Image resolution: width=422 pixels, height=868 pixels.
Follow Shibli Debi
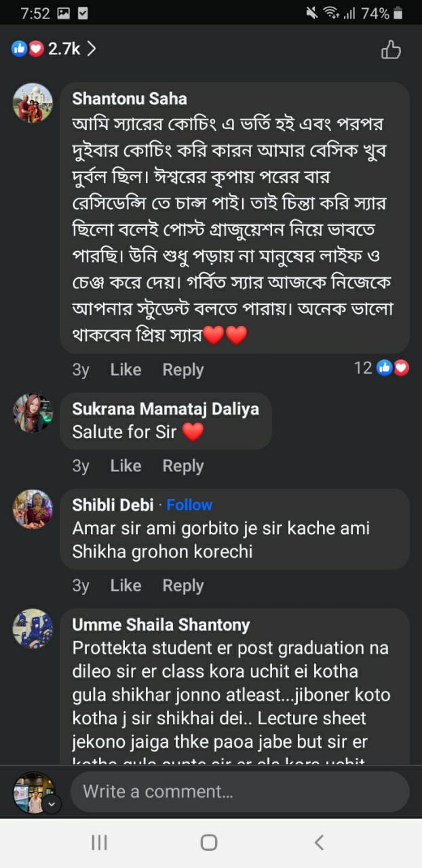(x=189, y=505)
